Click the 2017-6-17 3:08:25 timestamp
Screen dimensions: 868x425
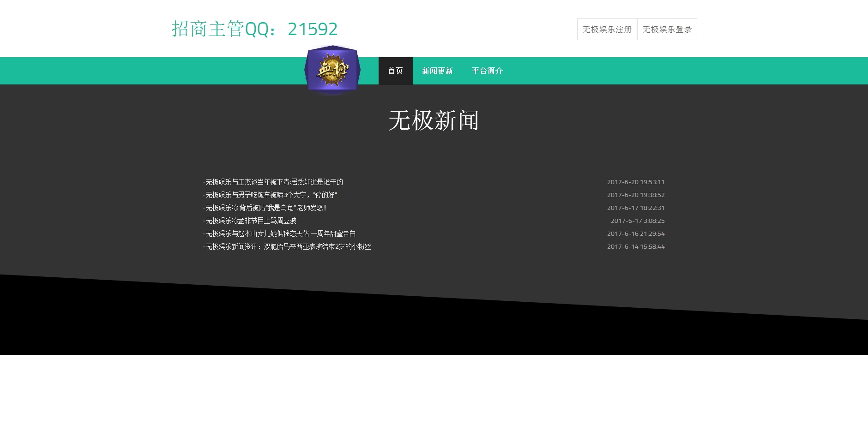coord(638,221)
